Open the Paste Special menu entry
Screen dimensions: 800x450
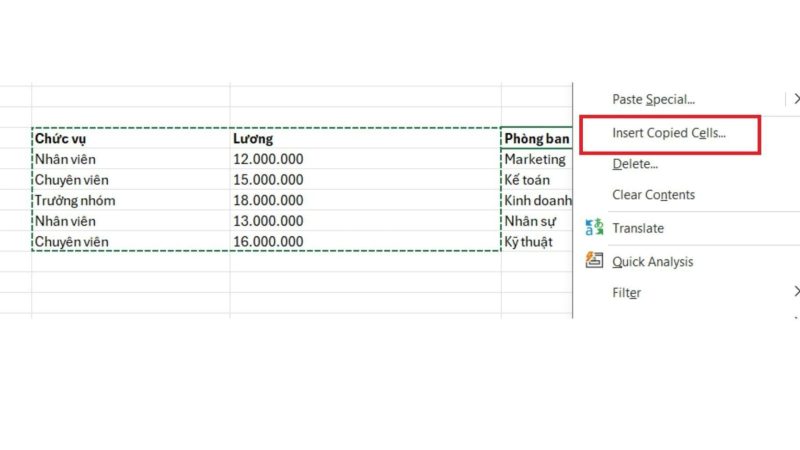[653, 99]
